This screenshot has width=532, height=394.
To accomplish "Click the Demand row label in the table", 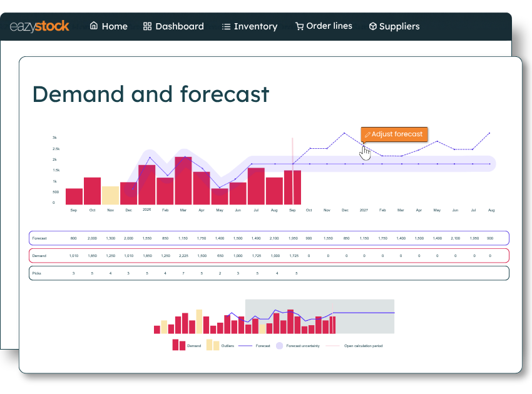I will pos(39,256).
